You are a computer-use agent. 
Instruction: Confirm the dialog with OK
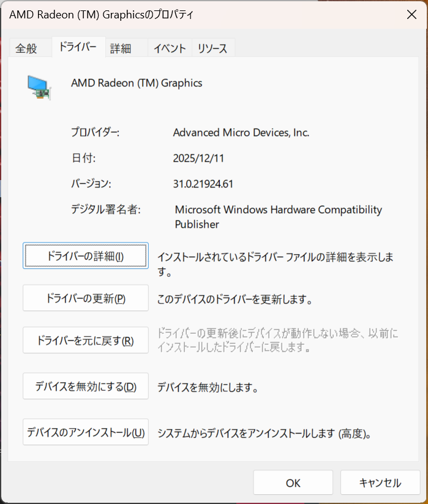[x=293, y=483]
